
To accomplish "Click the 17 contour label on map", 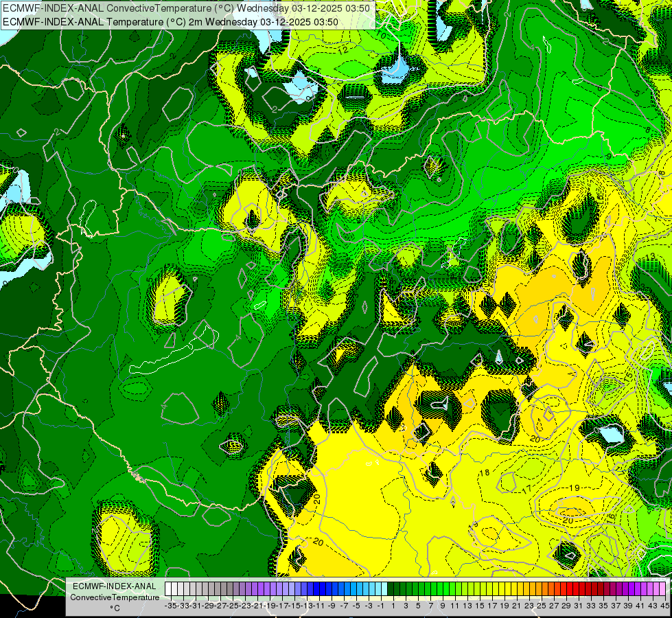I will pyautogui.click(x=526, y=488).
